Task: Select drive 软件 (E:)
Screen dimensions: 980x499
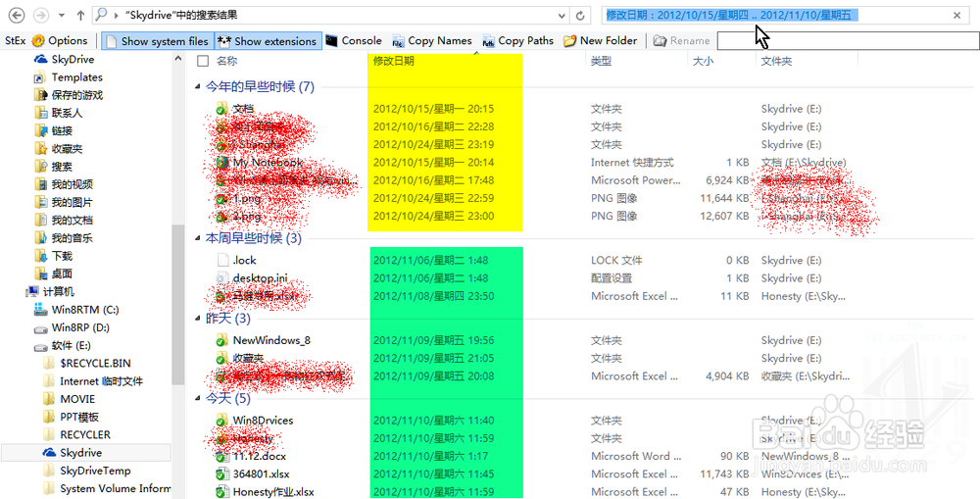Action: pyautogui.click(x=63, y=345)
